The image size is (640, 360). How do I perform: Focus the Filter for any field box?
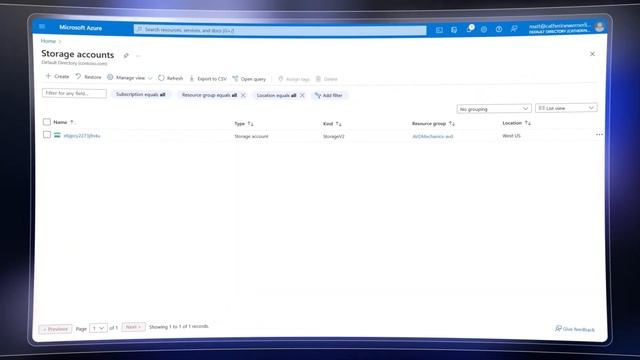(74, 93)
